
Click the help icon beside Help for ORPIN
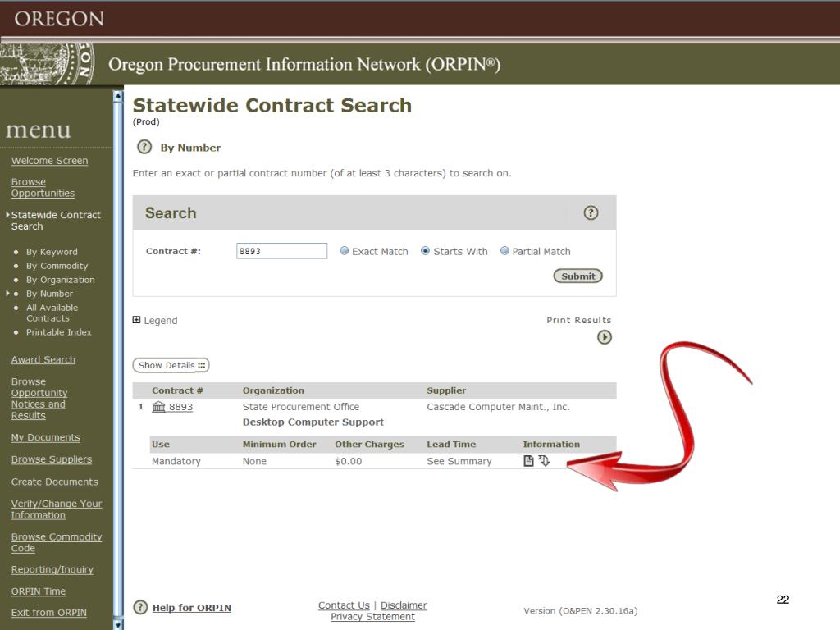(x=139, y=607)
